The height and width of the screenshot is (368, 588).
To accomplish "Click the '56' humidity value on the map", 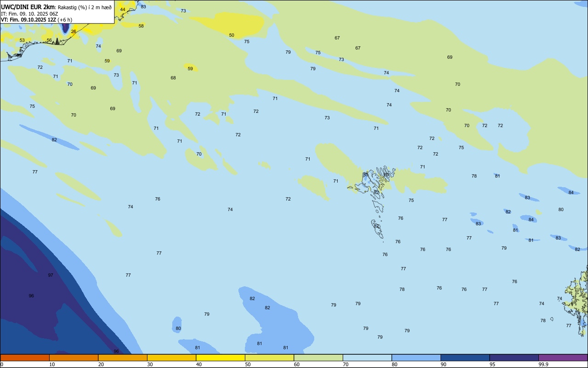I will pyautogui.click(x=49, y=40).
